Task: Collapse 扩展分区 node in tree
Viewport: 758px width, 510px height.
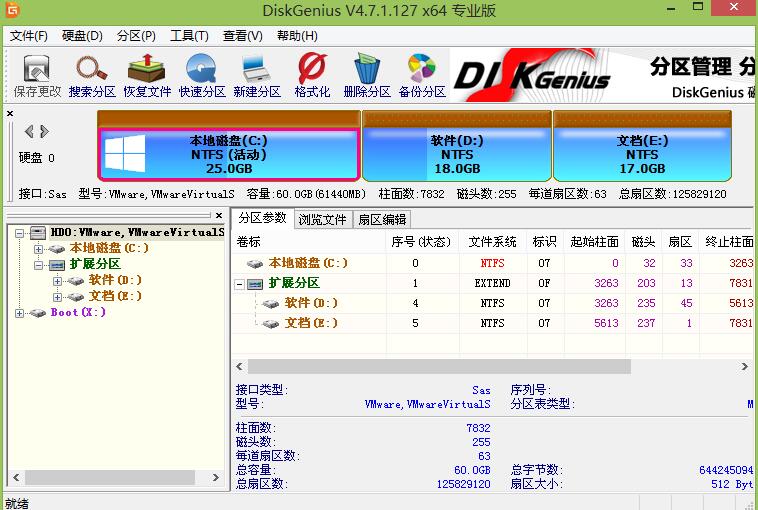Action: coord(38,265)
